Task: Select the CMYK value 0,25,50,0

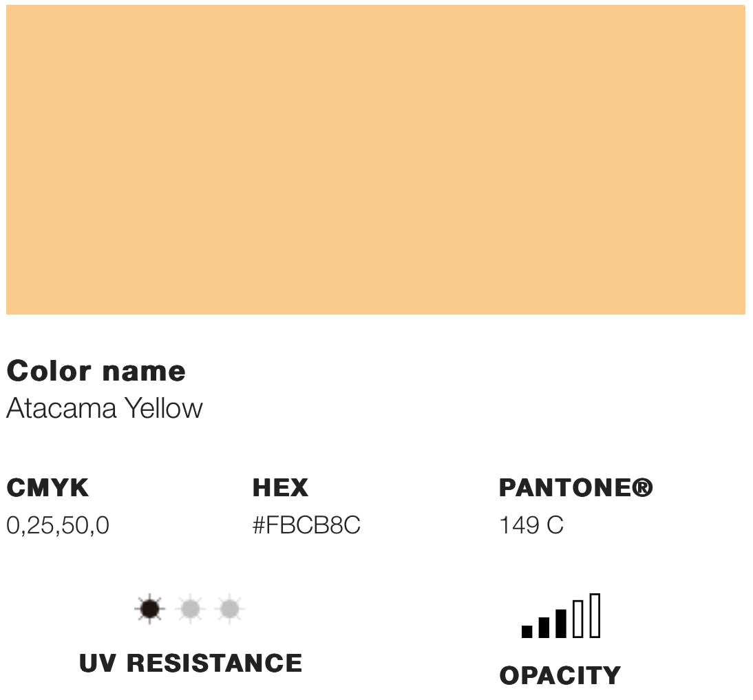Action: click(x=58, y=526)
